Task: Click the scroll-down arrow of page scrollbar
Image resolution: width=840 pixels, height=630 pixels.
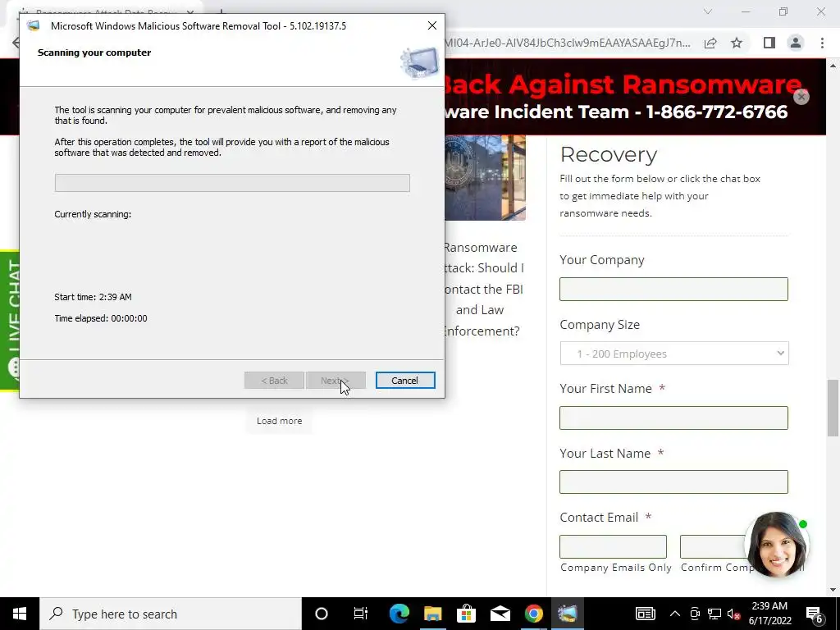Action: point(833,591)
